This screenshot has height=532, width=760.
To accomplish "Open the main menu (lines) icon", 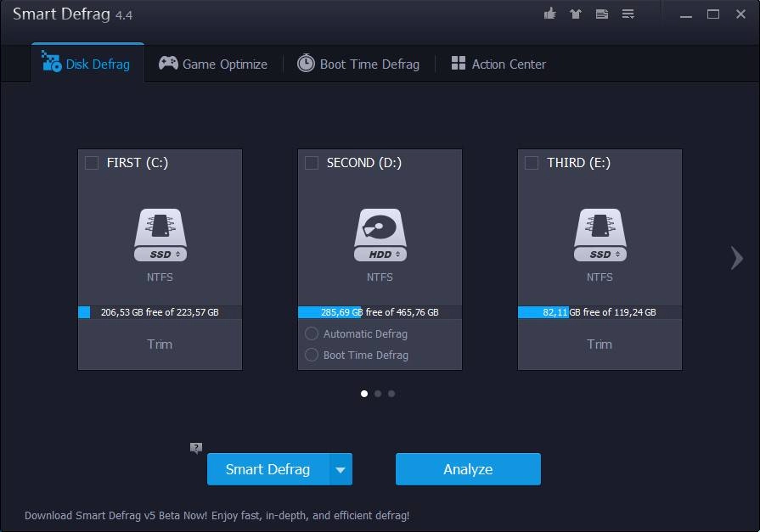I will click(x=628, y=14).
